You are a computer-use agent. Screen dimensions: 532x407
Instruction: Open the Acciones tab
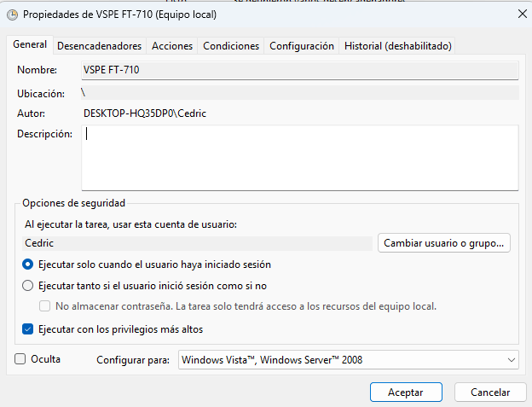(172, 46)
